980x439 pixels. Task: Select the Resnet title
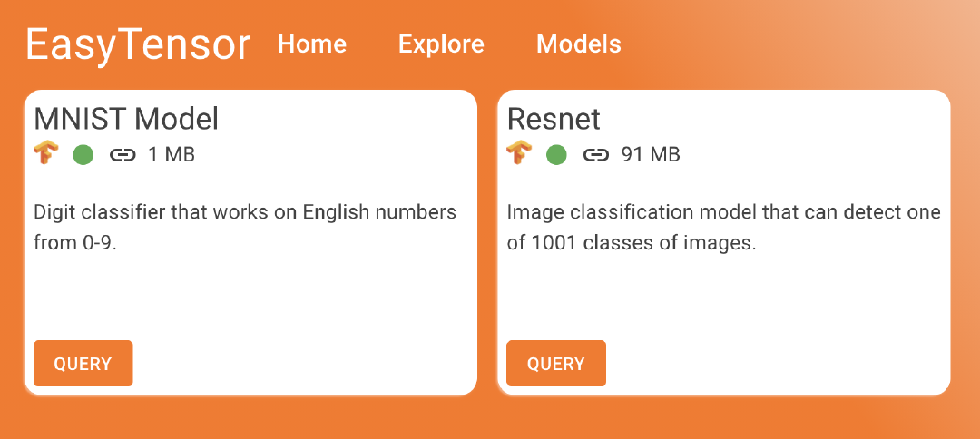pyautogui.click(x=554, y=119)
